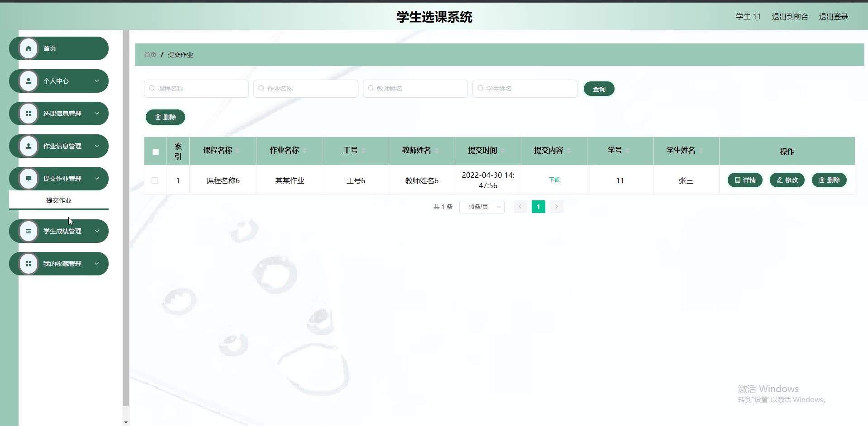Open the 10条/页 page size dropdown
The image size is (868, 426).
[x=482, y=207]
